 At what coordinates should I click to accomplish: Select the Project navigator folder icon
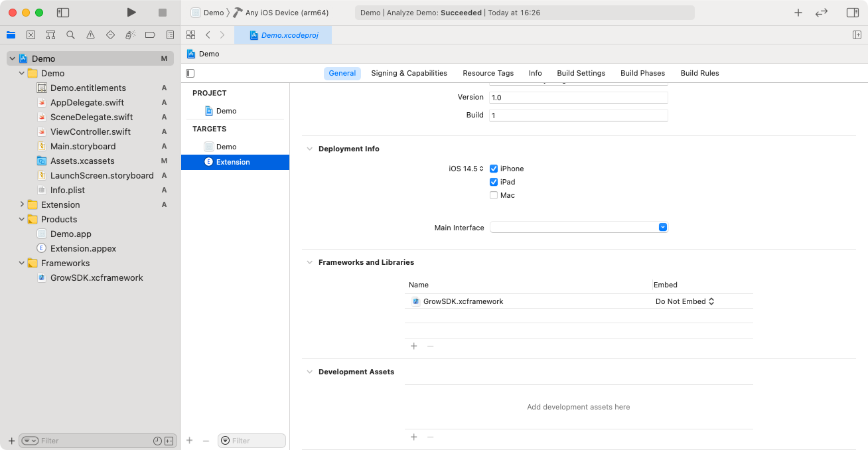[x=11, y=35]
